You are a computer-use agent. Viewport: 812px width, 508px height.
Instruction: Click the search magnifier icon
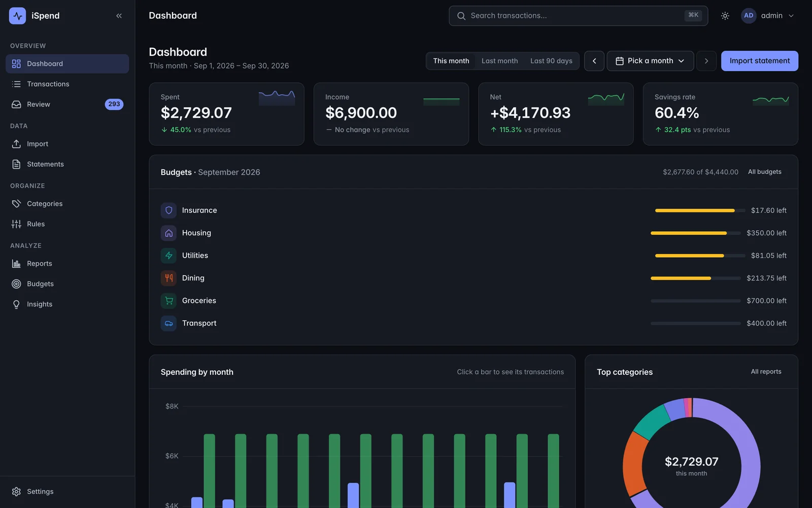(x=461, y=16)
